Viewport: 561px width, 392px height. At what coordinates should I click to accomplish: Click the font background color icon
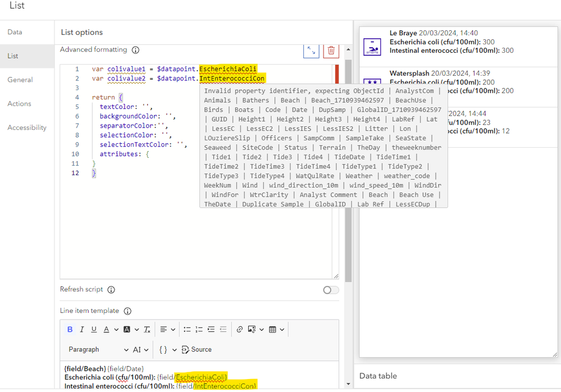pyautogui.click(x=127, y=330)
